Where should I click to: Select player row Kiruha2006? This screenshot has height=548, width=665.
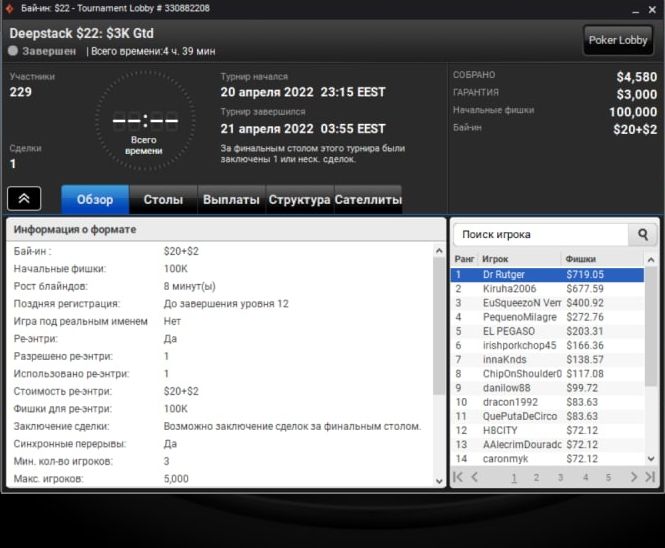[x=547, y=289]
